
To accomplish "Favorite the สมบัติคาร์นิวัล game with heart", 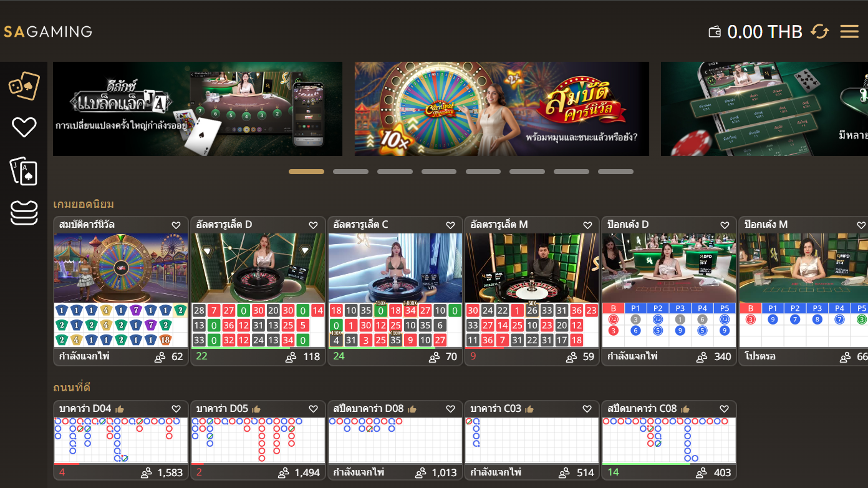I will tap(176, 225).
